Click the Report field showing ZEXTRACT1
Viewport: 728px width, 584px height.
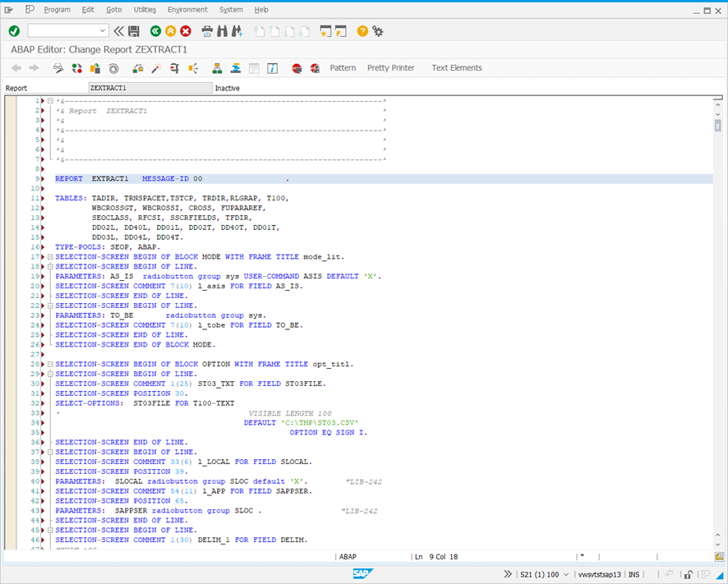point(150,87)
